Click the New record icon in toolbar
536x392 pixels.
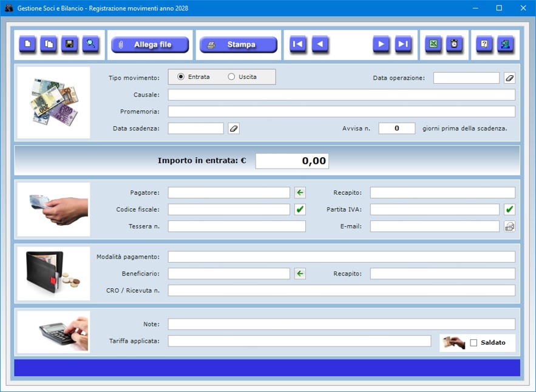pos(27,44)
